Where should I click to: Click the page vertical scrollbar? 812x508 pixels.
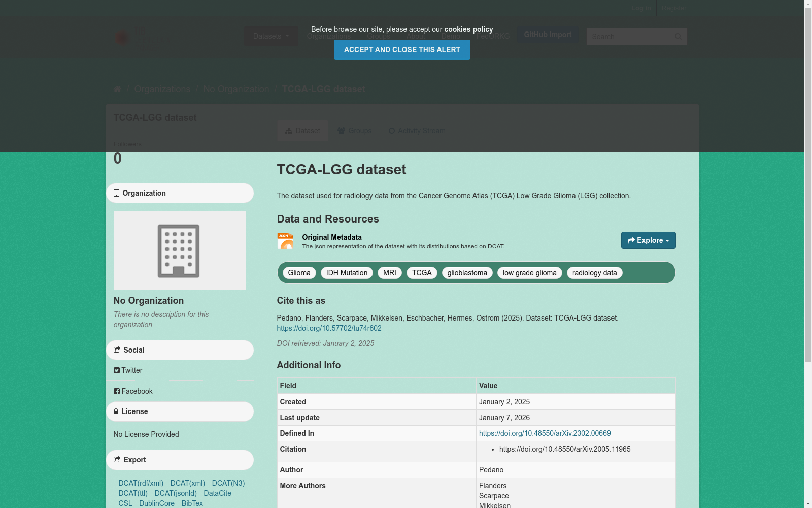tap(808, 185)
